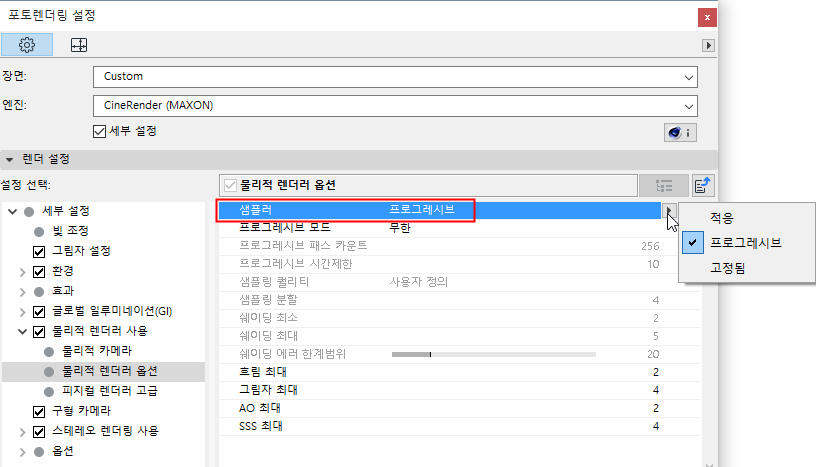Screen dimensions: 816x467
Task: Click the 샘플러 row popup arrow
Action: click(x=669, y=210)
